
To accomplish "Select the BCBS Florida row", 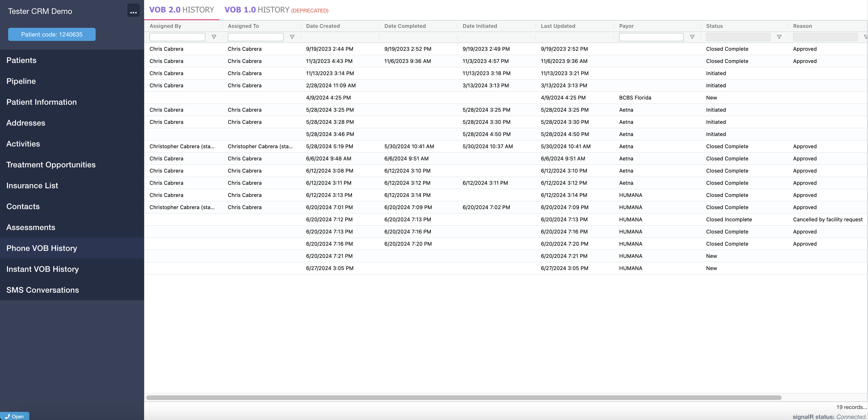I will tap(635, 98).
